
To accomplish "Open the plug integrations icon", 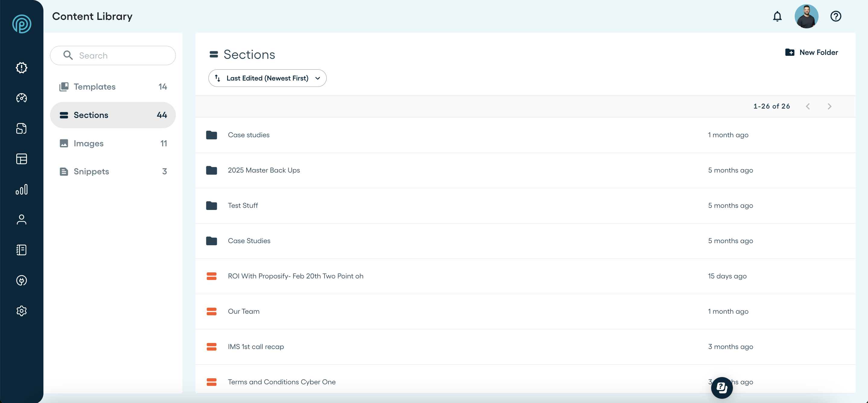I will [22, 280].
